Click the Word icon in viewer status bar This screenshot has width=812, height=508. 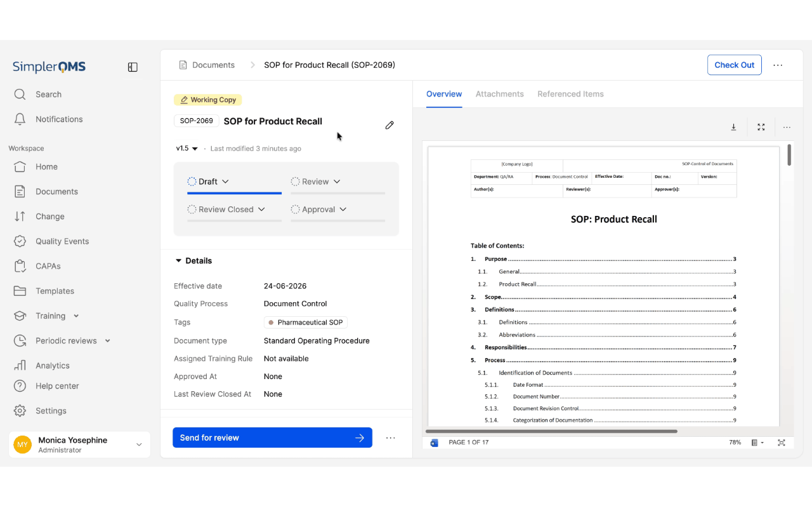(435, 443)
